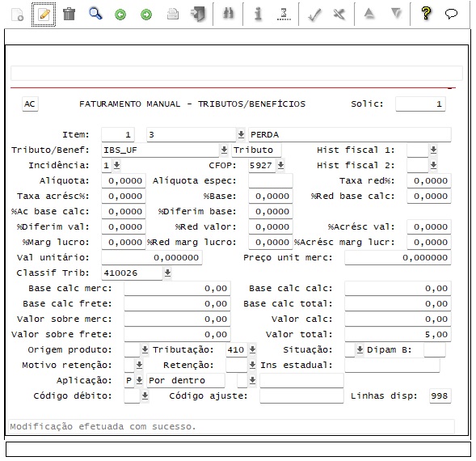Expand the CFOP lookup arrow
Viewport: 476px width, 461px height.
280,165
